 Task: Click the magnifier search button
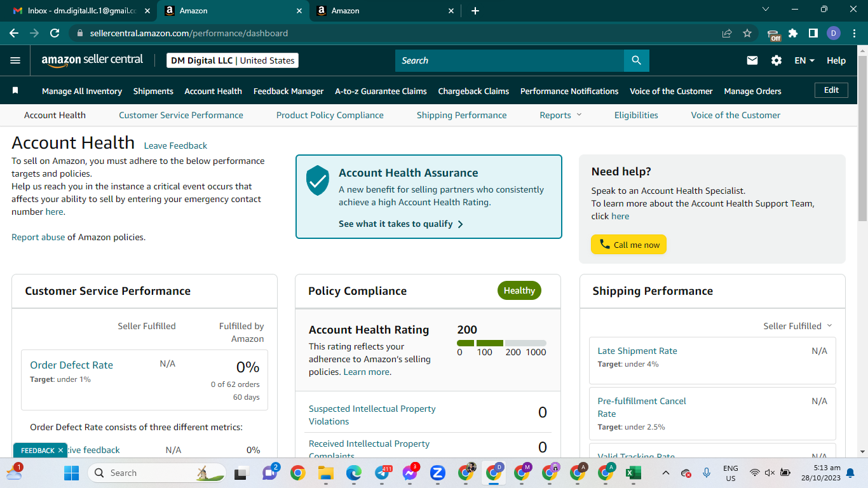coord(636,60)
